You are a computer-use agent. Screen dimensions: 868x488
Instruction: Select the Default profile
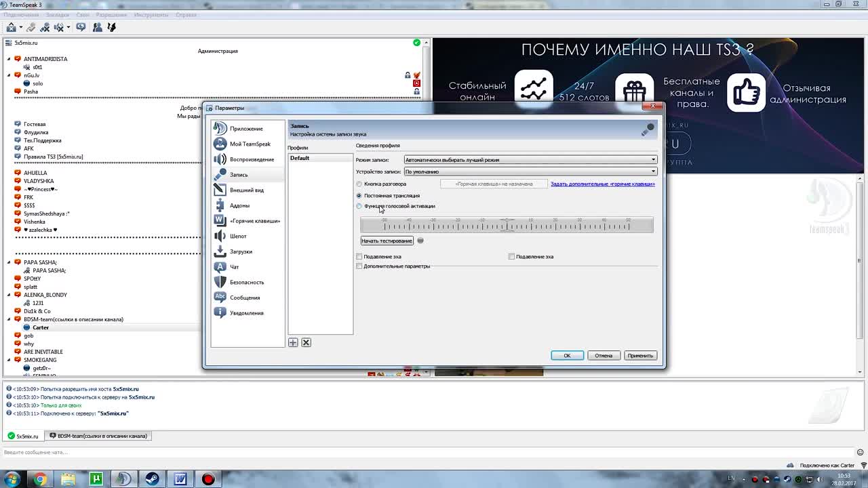click(320, 159)
